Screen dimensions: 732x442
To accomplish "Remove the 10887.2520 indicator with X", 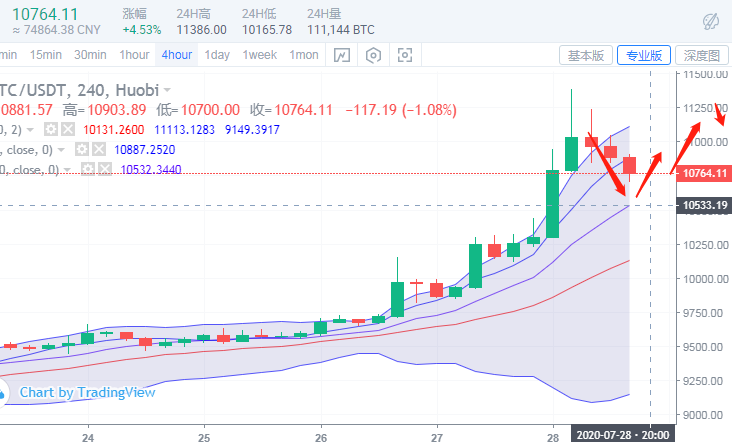I will click(x=99, y=149).
